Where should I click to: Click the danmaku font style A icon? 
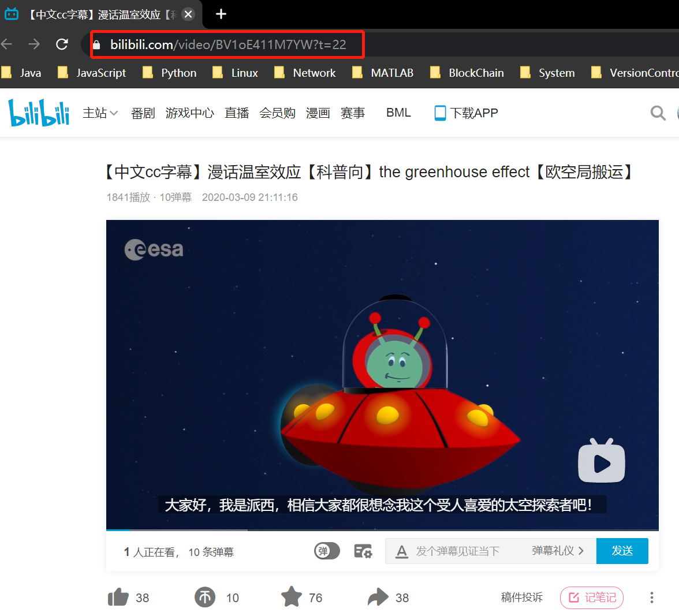402,551
